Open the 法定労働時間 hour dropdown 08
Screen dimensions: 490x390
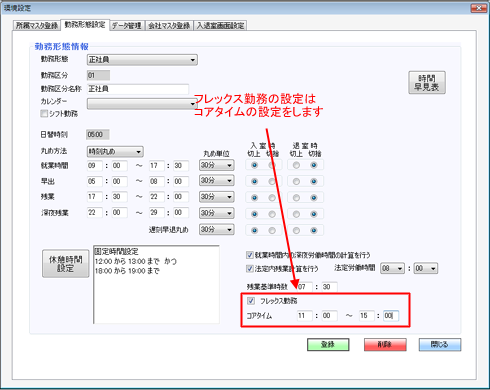pos(392,268)
